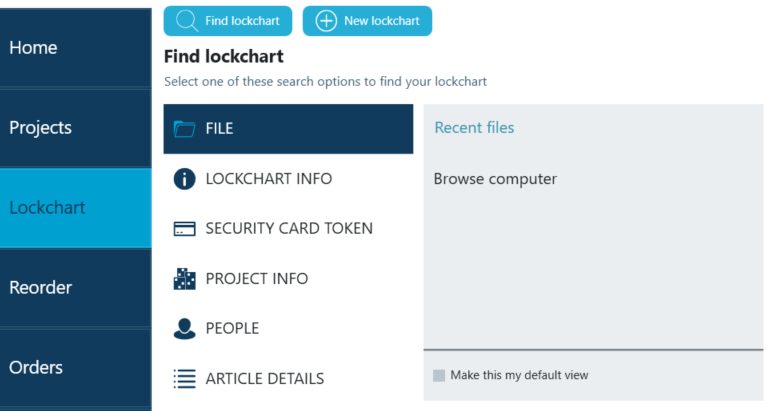Select the PEOPLE search option
The image size is (772, 411).
[232, 329]
